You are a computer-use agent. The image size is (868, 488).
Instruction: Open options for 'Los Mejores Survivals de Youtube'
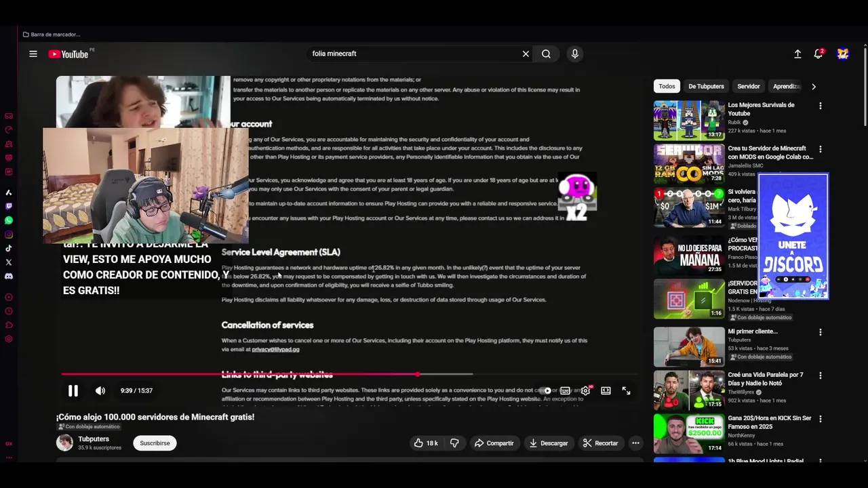[x=821, y=106]
